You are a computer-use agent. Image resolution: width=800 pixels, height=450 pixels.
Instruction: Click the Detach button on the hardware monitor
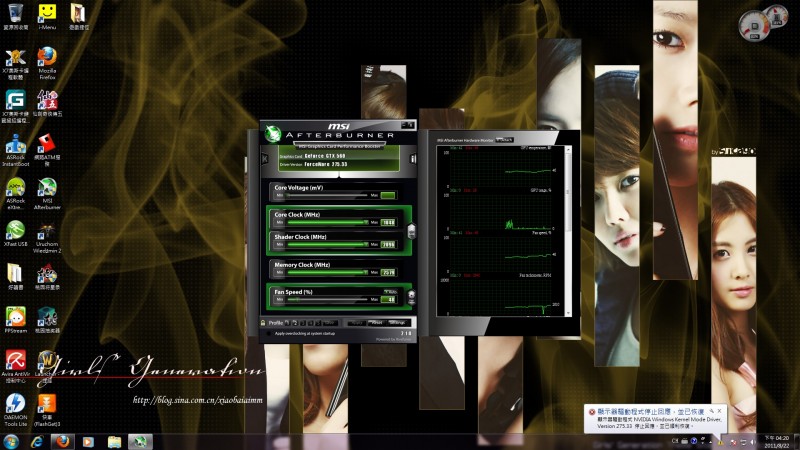coord(504,139)
